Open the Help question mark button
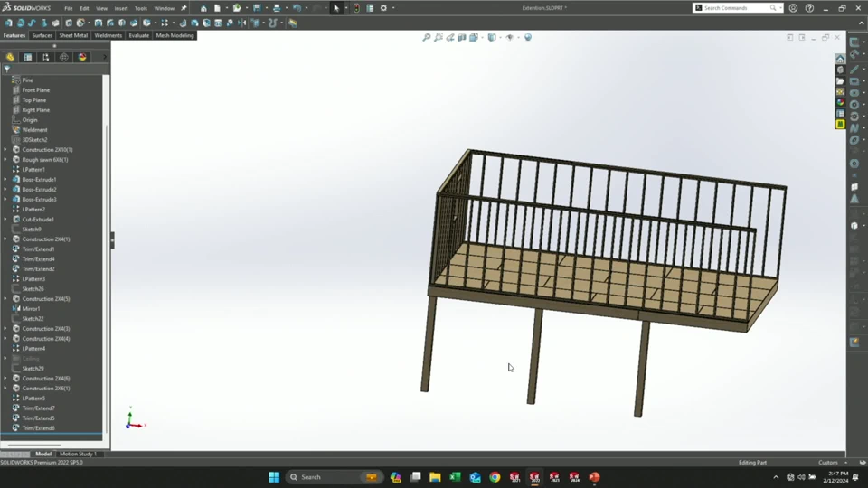This screenshot has height=488, width=868. (x=809, y=8)
